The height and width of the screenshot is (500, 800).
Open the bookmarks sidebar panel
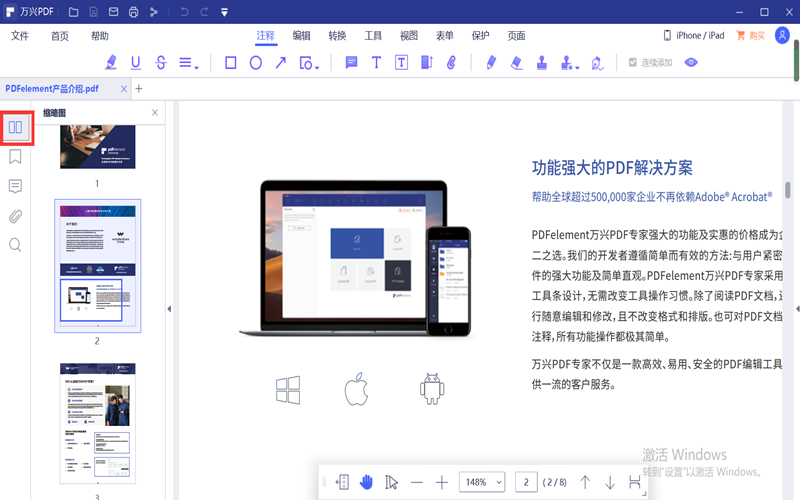click(x=15, y=157)
